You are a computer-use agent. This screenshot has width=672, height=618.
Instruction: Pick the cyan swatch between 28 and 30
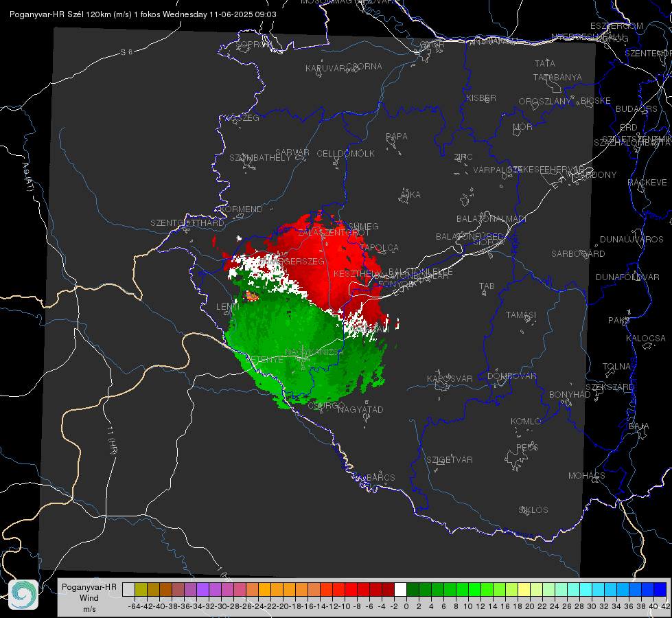(586, 589)
